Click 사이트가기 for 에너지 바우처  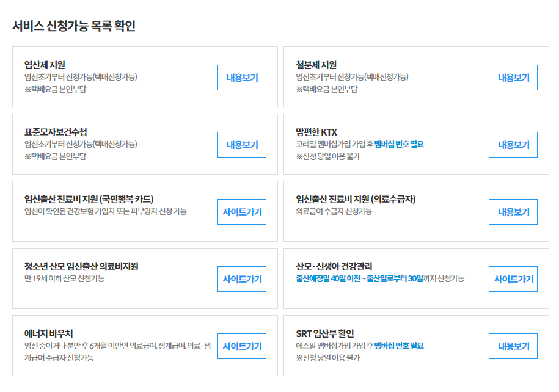[241, 346]
